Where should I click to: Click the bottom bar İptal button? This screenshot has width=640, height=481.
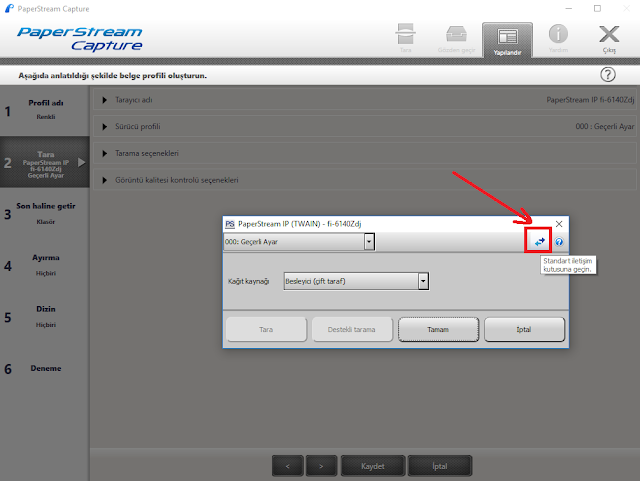440,466
